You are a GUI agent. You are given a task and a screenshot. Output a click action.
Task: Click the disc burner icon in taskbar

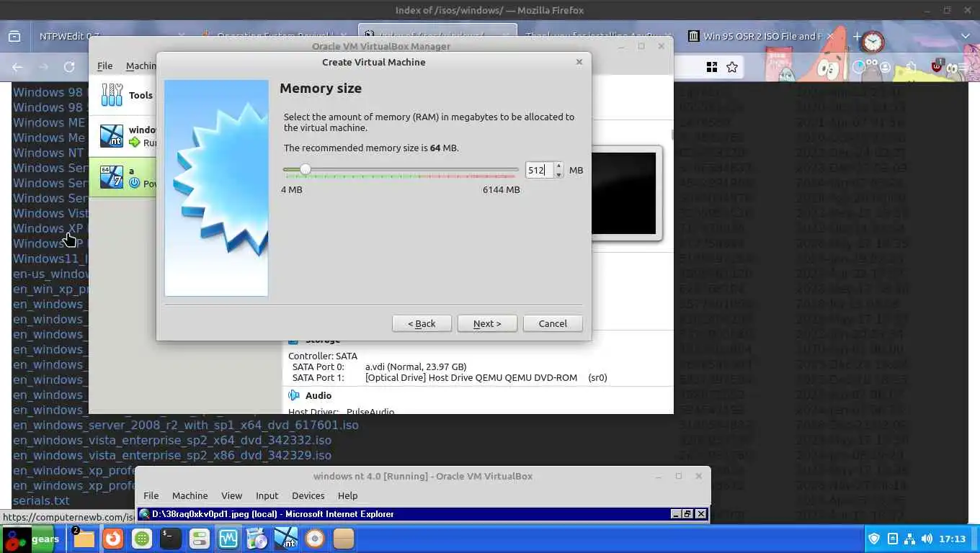[x=315, y=539]
